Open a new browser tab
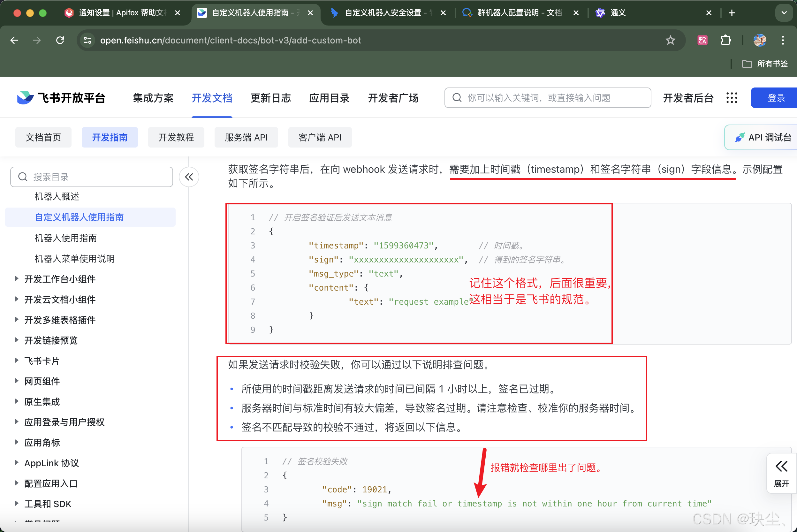Screen dimensions: 797x532 [x=732, y=13]
